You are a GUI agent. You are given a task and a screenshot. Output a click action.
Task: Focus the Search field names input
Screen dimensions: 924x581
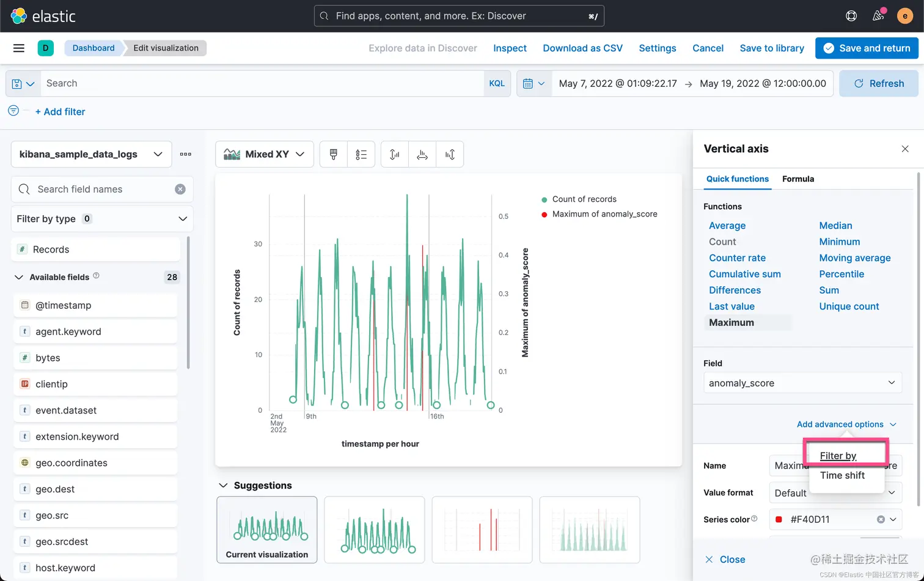click(102, 189)
